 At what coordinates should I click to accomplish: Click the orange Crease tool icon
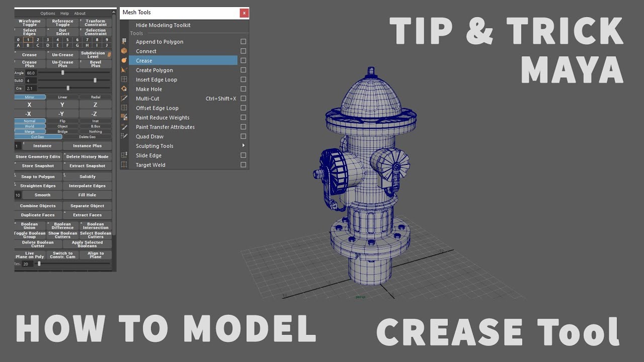tap(124, 60)
